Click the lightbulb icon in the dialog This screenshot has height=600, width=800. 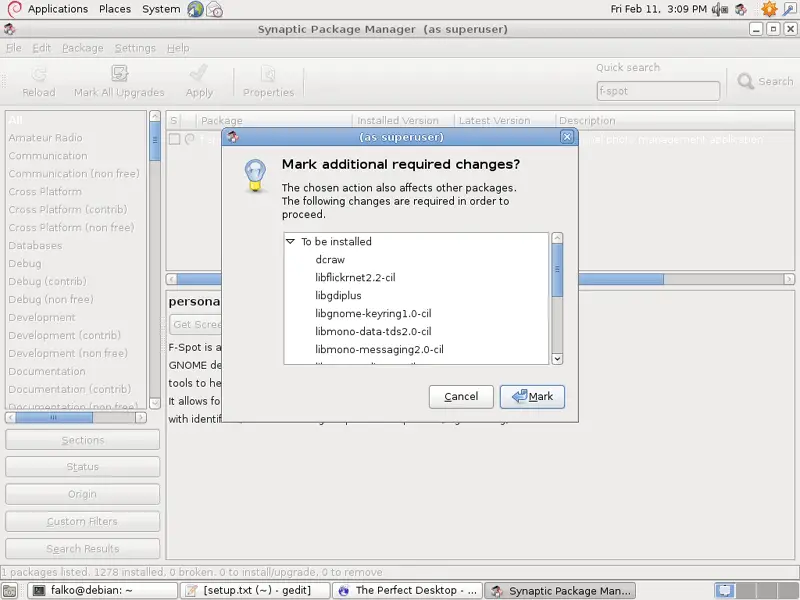point(255,176)
